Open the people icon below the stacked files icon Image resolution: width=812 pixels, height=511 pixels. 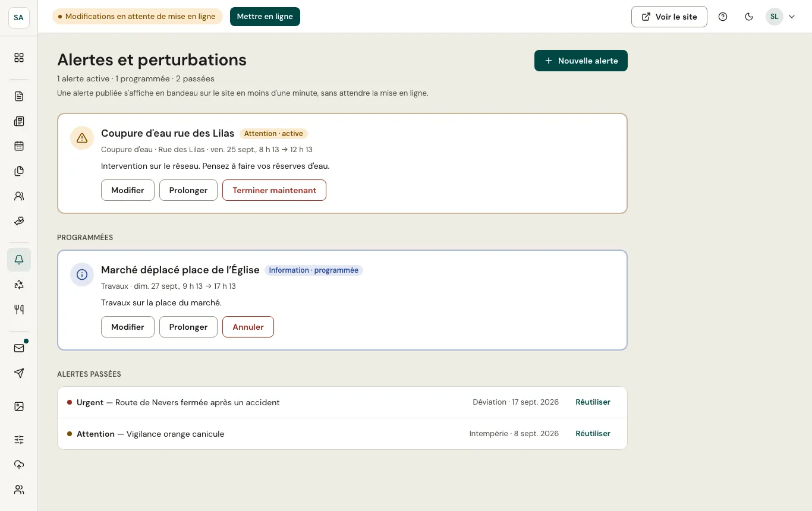pyautogui.click(x=19, y=196)
